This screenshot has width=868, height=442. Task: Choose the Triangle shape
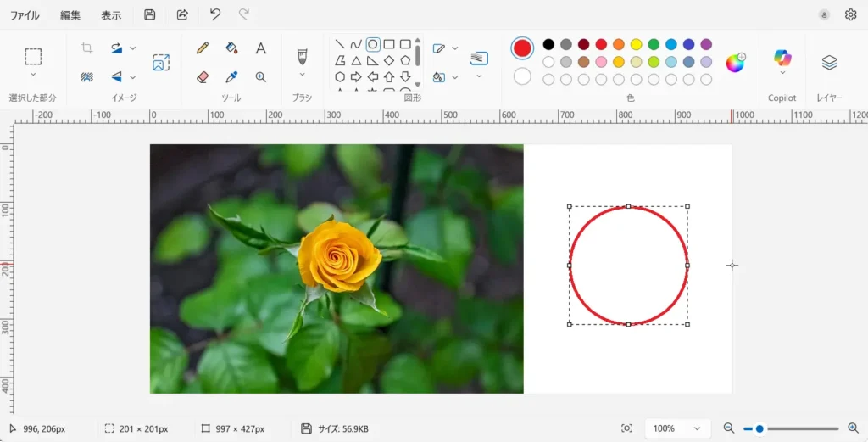click(x=357, y=60)
